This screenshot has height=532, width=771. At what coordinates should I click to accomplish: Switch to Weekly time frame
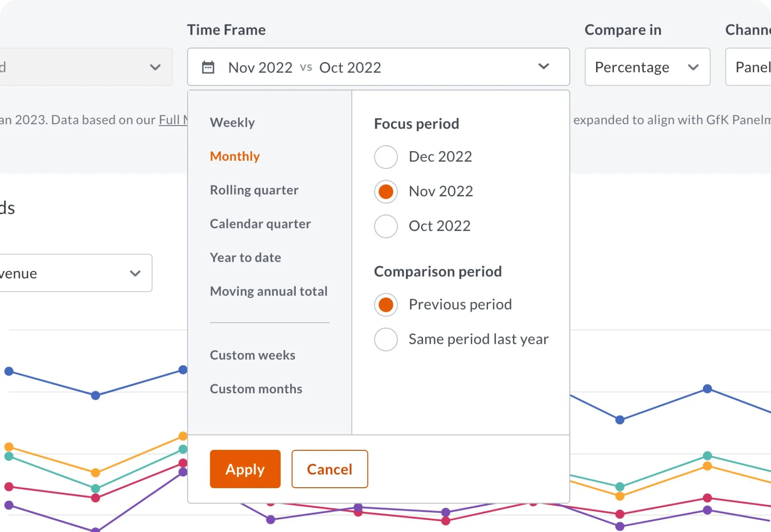coord(232,123)
